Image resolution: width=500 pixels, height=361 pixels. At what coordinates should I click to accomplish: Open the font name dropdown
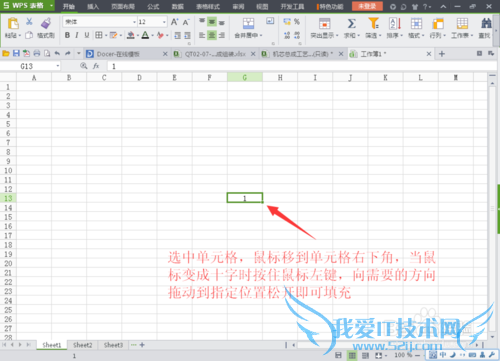pyautogui.click(x=135, y=22)
